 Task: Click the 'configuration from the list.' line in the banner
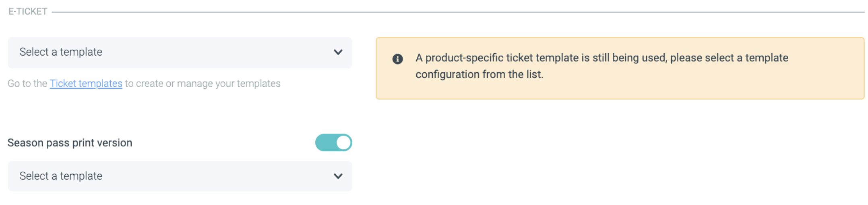click(479, 75)
